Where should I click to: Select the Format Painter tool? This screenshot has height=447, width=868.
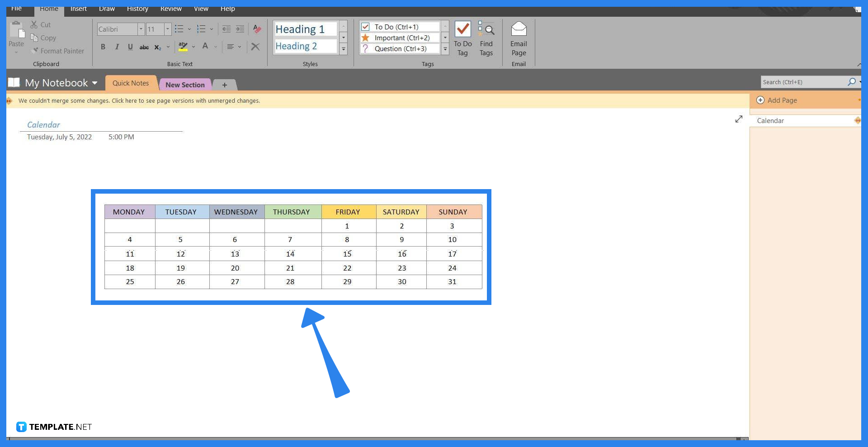point(58,51)
